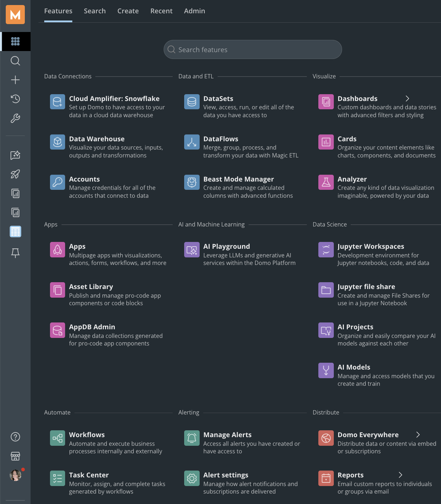Open the AppDB Admin title link
The image size is (441, 504).
click(x=92, y=327)
